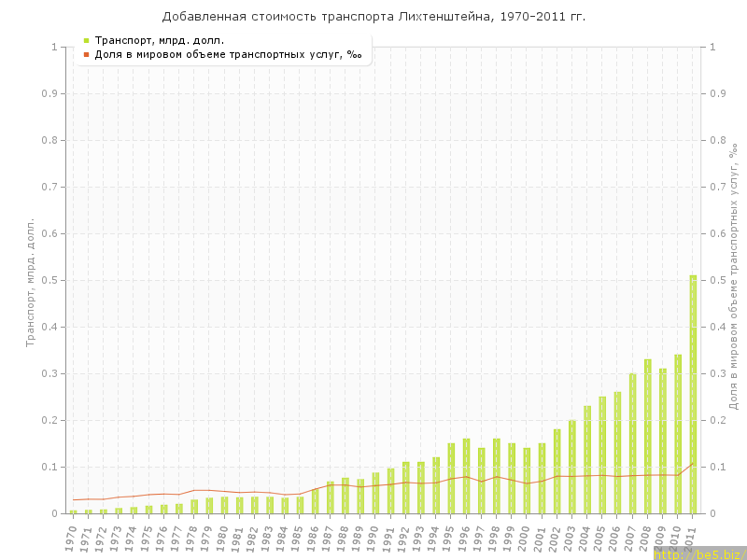Click the right axis title 'Доля в мировом объеме'
The image size is (747, 560).
734,277
